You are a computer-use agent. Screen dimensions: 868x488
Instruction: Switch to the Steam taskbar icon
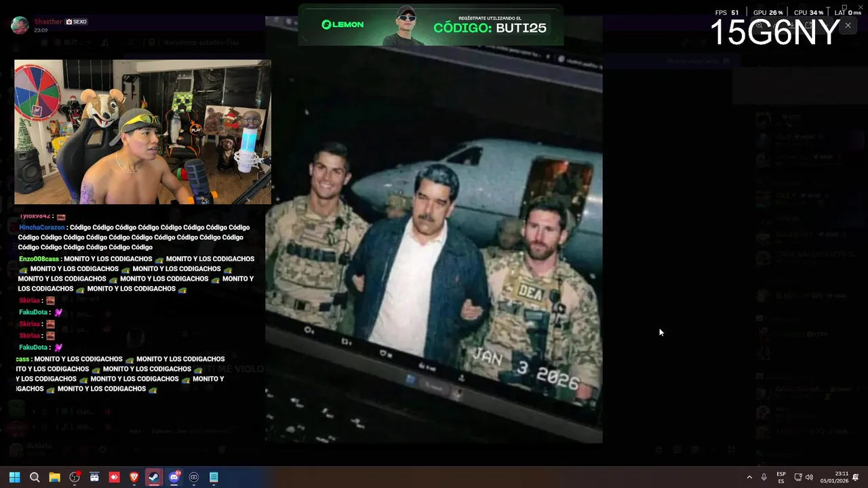tap(154, 477)
